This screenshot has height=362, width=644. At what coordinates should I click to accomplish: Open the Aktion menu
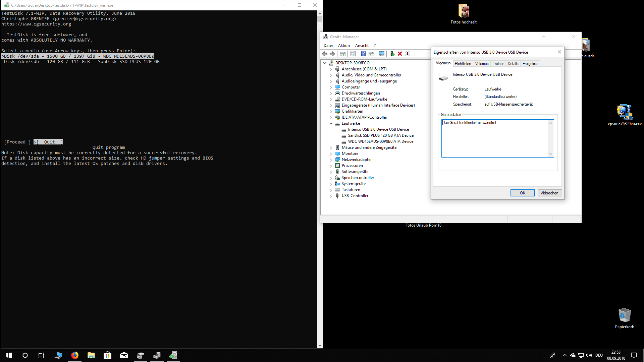pyautogui.click(x=343, y=46)
